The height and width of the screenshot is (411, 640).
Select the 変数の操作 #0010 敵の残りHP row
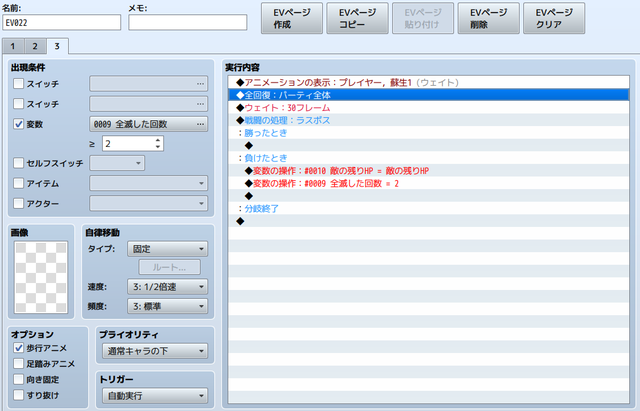[429, 171]
